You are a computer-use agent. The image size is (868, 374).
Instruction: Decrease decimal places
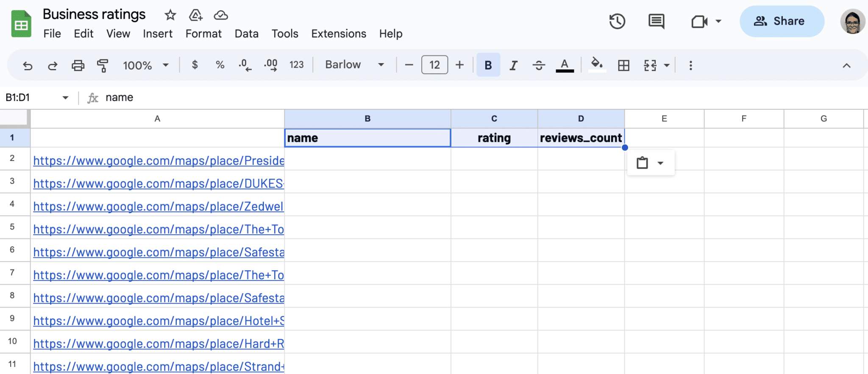tap(245, 65)
